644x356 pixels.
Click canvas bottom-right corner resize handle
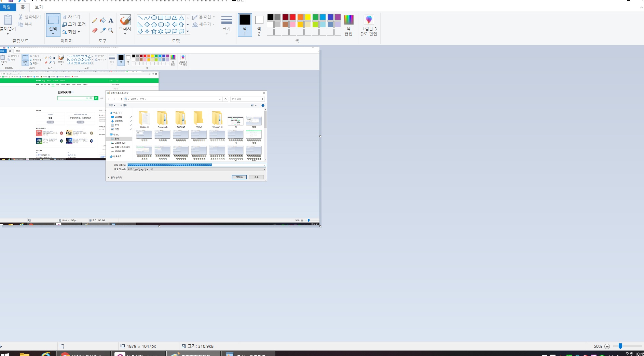320,226
